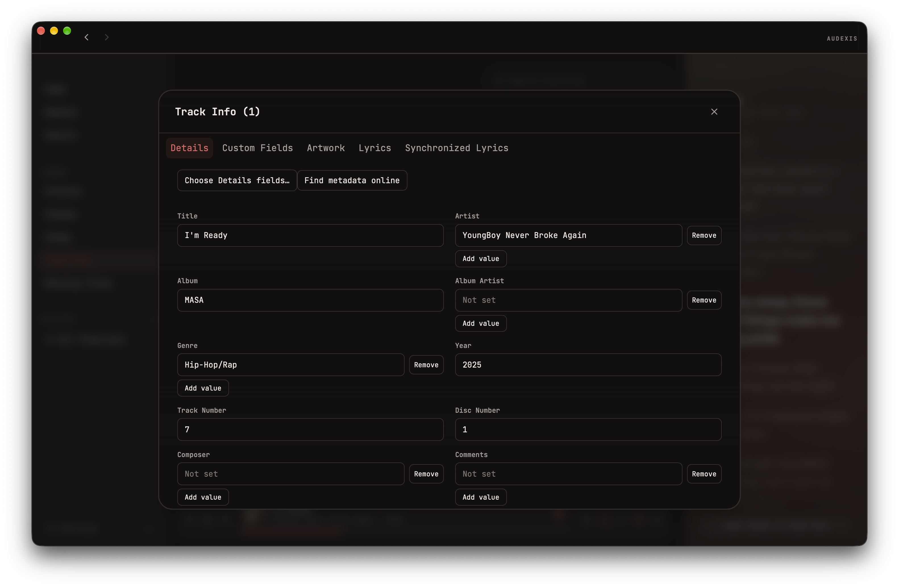Viewport: 899px width, 588px height.
Task: Add value under Composer
Action: coord(203,497)
